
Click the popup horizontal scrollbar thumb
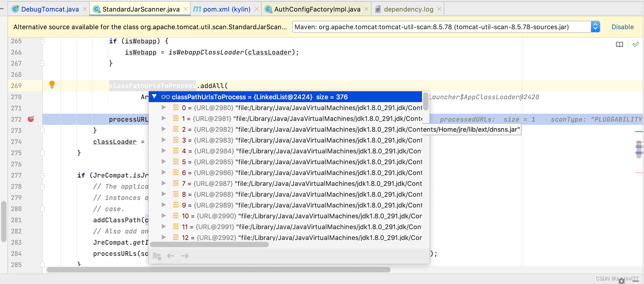tap(209, 245)
